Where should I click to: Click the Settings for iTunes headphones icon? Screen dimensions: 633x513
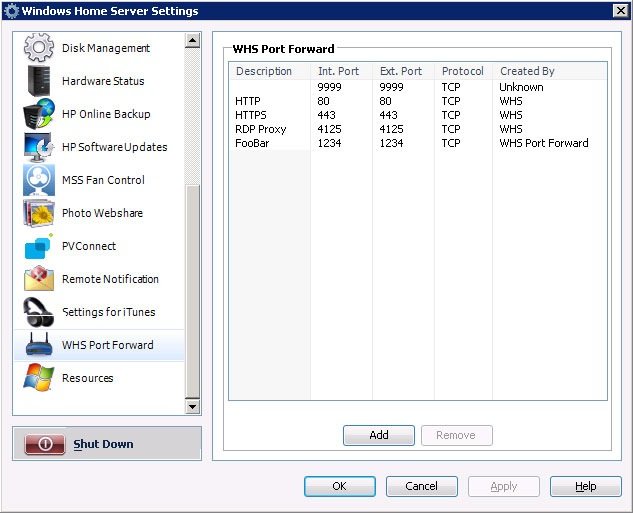coord(39,312)
